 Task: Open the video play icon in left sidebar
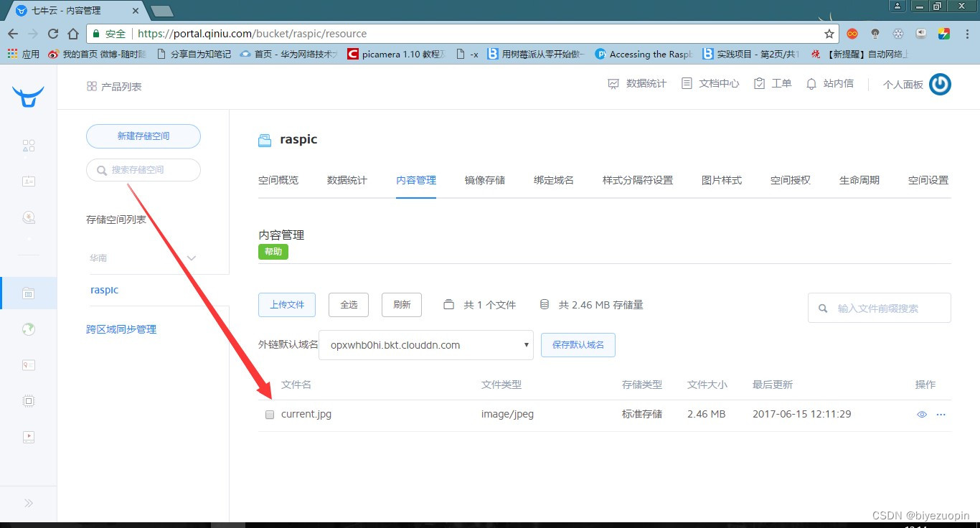29,437
